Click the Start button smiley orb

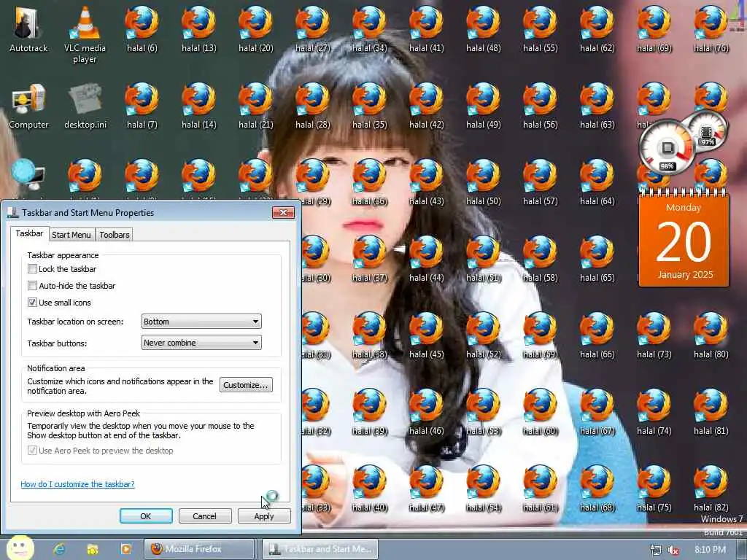pyautogui.click(x=19, y=548)
